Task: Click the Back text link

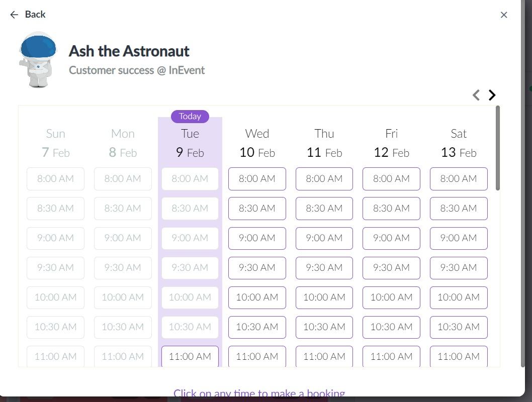Action: [35, 15]
